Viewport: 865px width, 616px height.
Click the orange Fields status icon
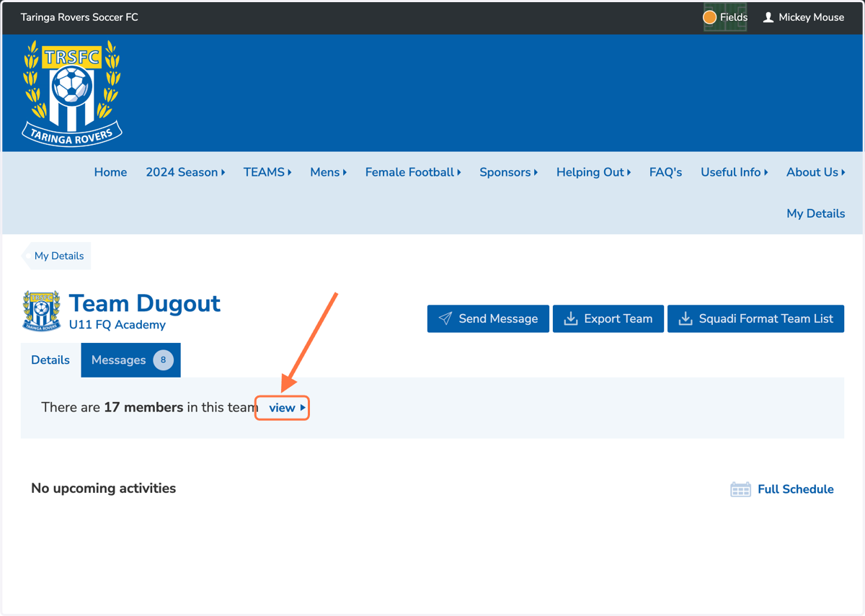tap(709, 17)
